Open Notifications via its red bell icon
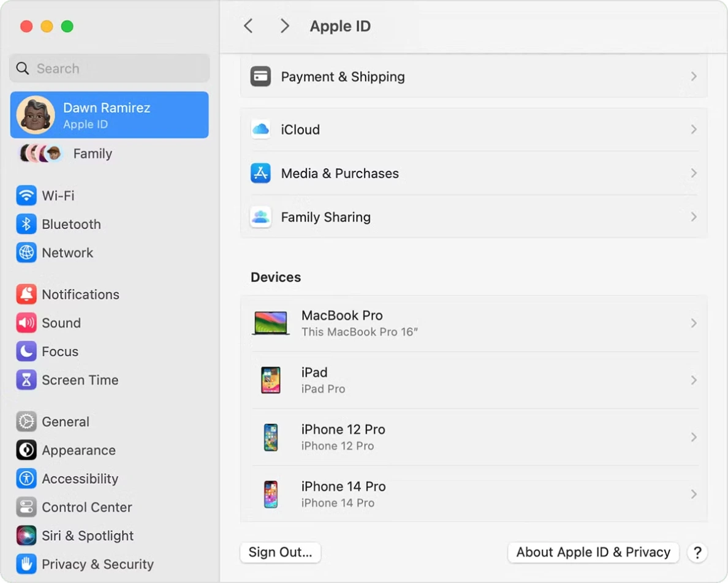 click(x=26, y=294)
